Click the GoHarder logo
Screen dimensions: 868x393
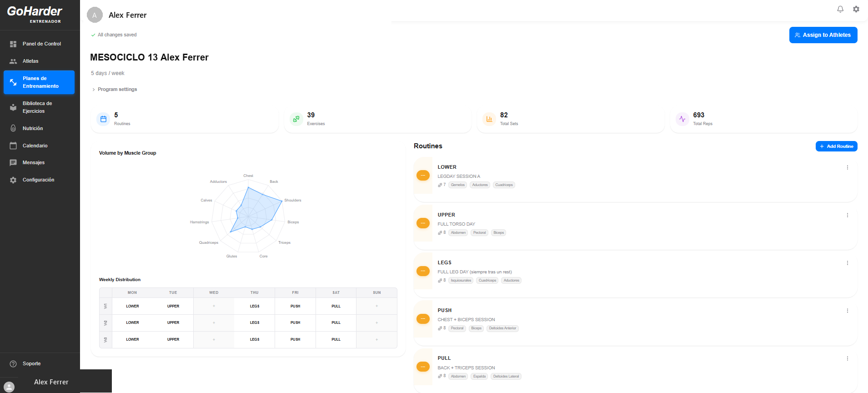click(35, 14)
